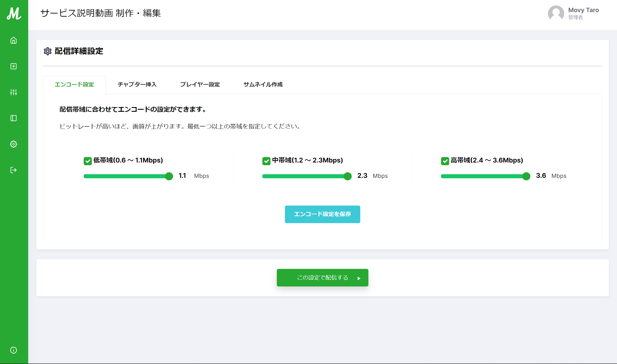Screen dimensions: 617x364
Task: Open the info circle icon at bottom
Action: (14, 350)
